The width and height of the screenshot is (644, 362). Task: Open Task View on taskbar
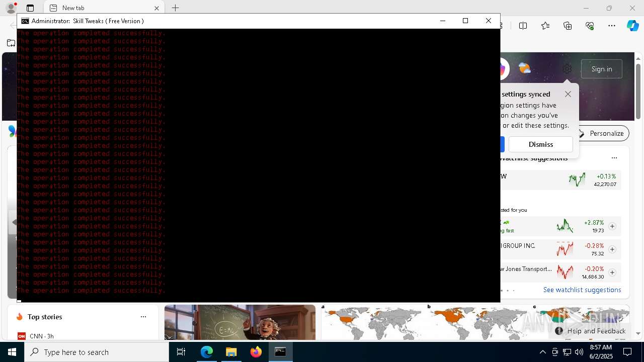point(181,352)
